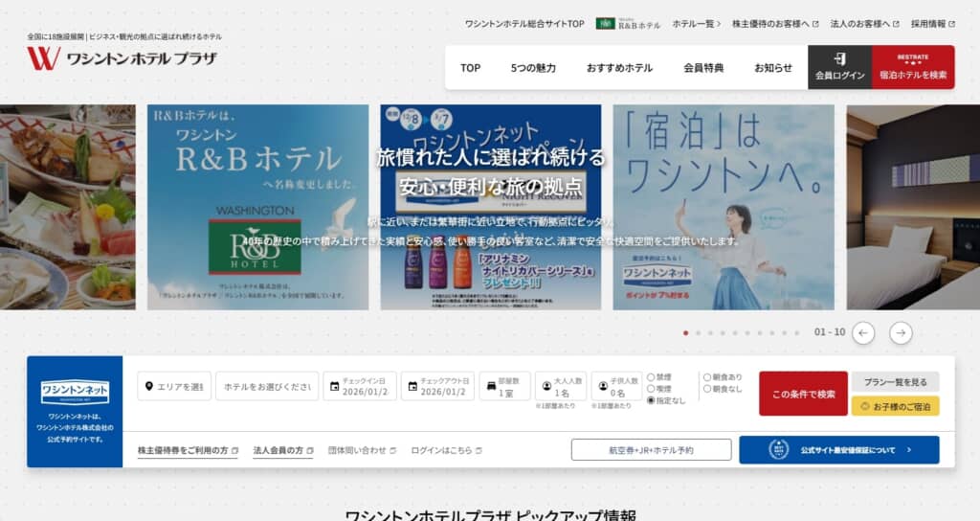Image resolution: width=980 pixels, height=521 pixels.
Task: Click the 航空券+JR+ホテル予約 button
Action: tap(651, 450)
